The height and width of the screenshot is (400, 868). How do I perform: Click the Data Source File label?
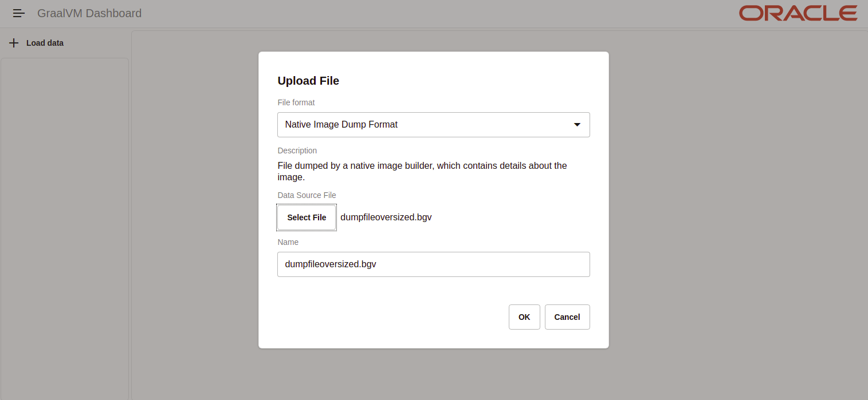307,195
